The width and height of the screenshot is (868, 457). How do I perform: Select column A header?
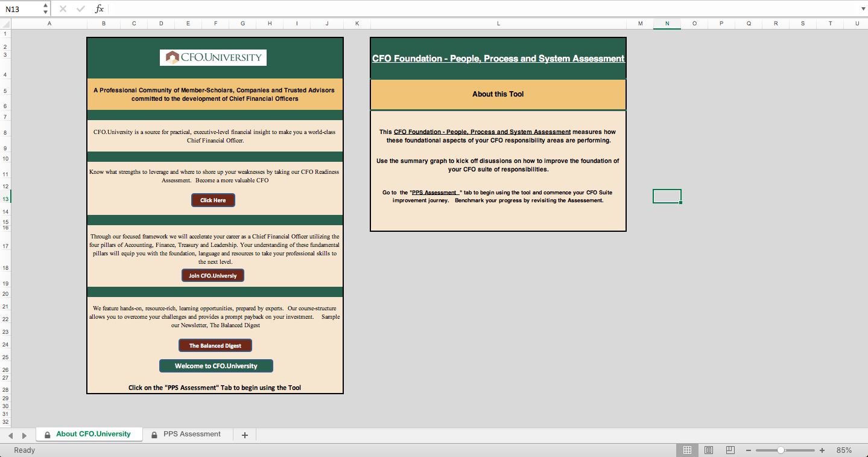pos(49,24)
